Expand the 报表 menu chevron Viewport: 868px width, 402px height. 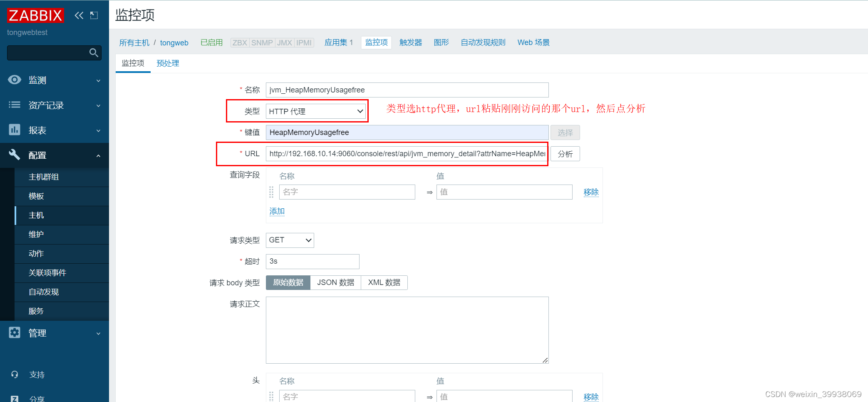click(99, 130)
